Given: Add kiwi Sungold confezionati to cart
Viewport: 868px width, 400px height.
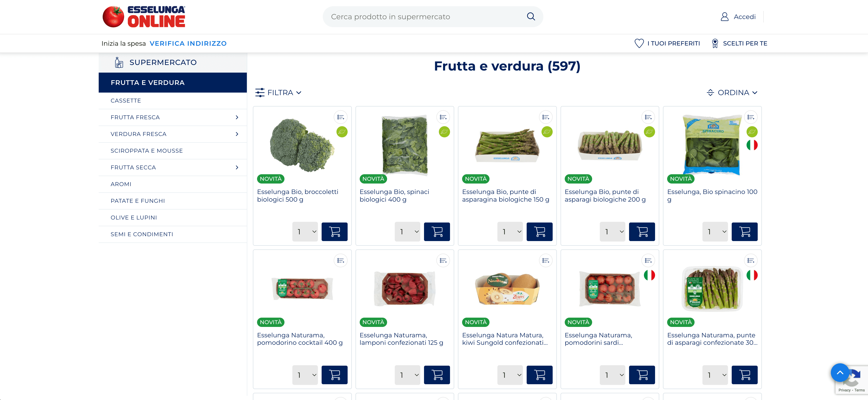Looking at the screenshot, I should click(x=539, y=375).
